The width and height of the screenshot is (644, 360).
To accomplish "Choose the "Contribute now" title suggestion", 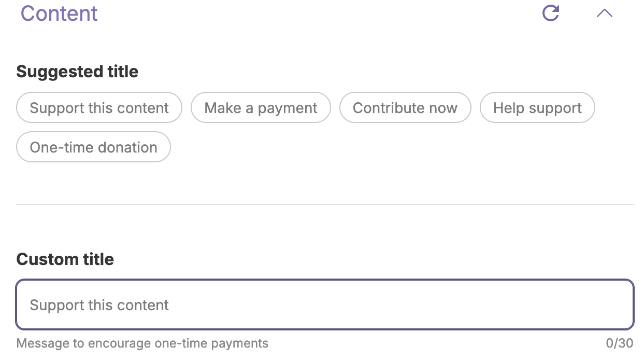I will coord(405,107).
